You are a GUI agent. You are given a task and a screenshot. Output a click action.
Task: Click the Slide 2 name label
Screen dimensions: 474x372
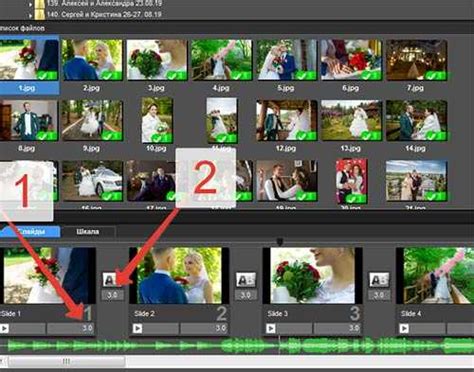144,314
